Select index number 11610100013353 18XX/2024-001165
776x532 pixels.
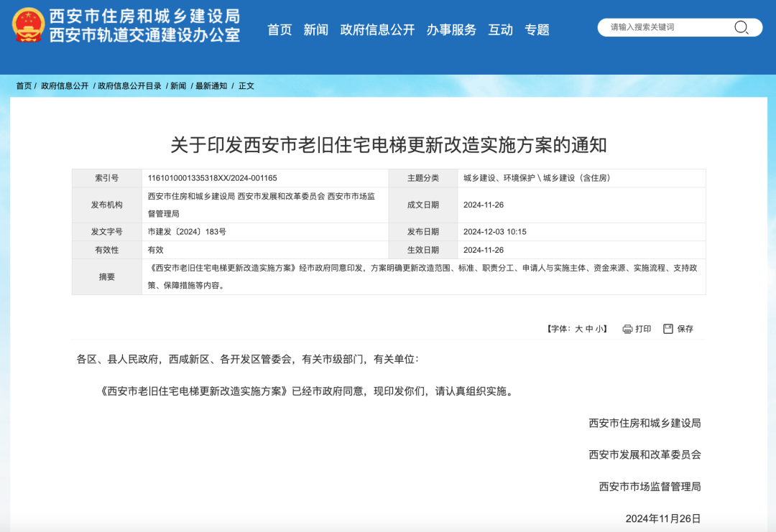(212, 178)
